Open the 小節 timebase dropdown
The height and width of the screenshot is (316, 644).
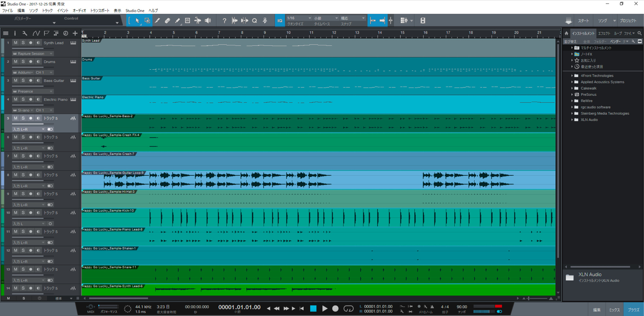tap(326, 18)
